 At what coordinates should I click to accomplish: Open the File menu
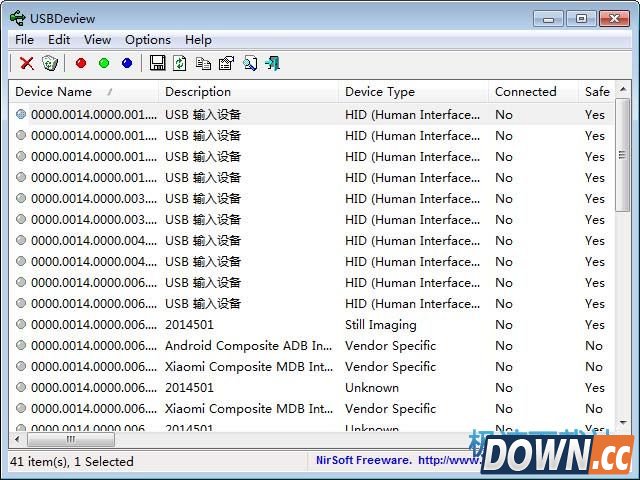[24, 40]
